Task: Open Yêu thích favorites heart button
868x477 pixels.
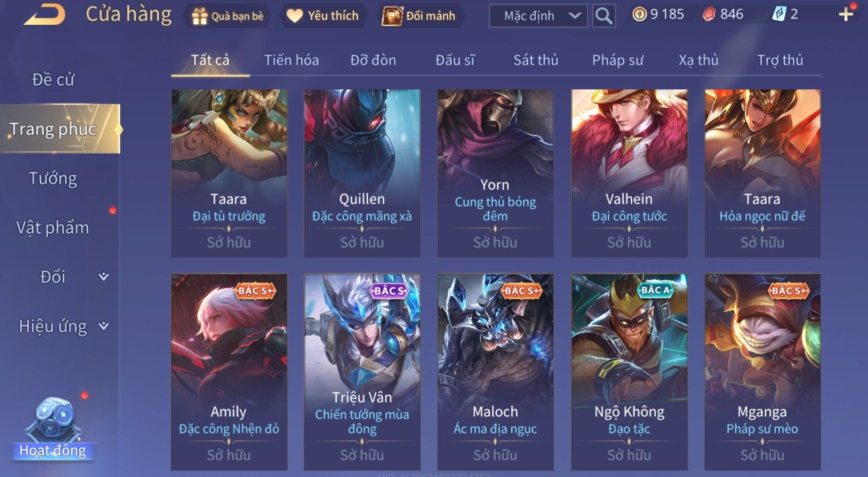Action: 322,16
